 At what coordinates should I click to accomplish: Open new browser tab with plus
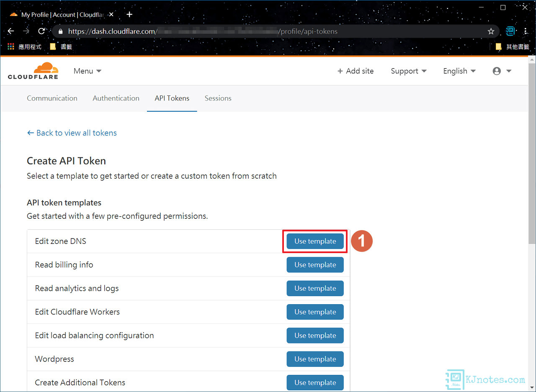pos(129,14)
